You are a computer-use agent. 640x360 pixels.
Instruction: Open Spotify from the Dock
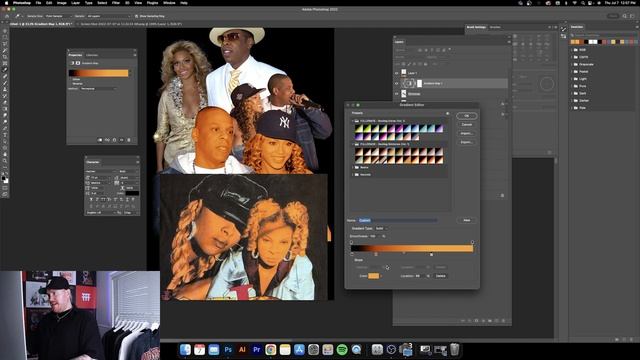342,350
